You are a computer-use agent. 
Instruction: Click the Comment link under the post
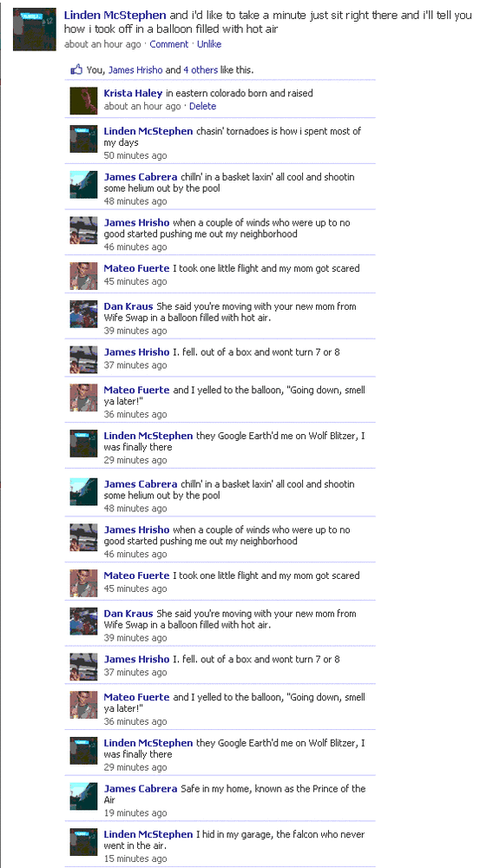(169, 44)
